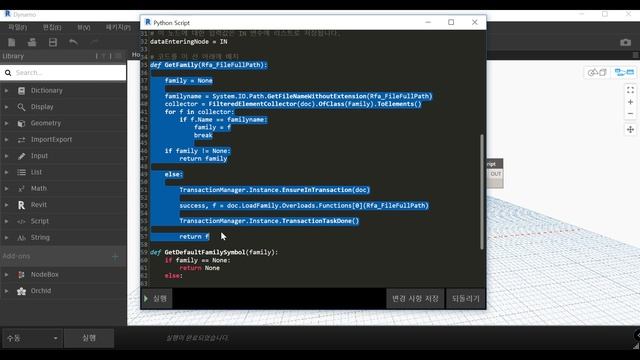Viewport: 640px width, 360px height.
Task: Click the pan mode icon on canvas
Action: (x=630, y=129)
